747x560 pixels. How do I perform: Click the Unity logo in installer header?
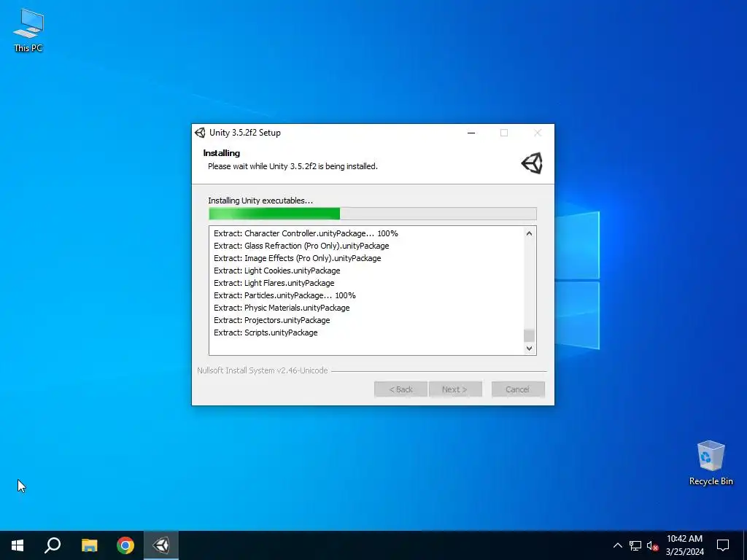coord(532,163)
